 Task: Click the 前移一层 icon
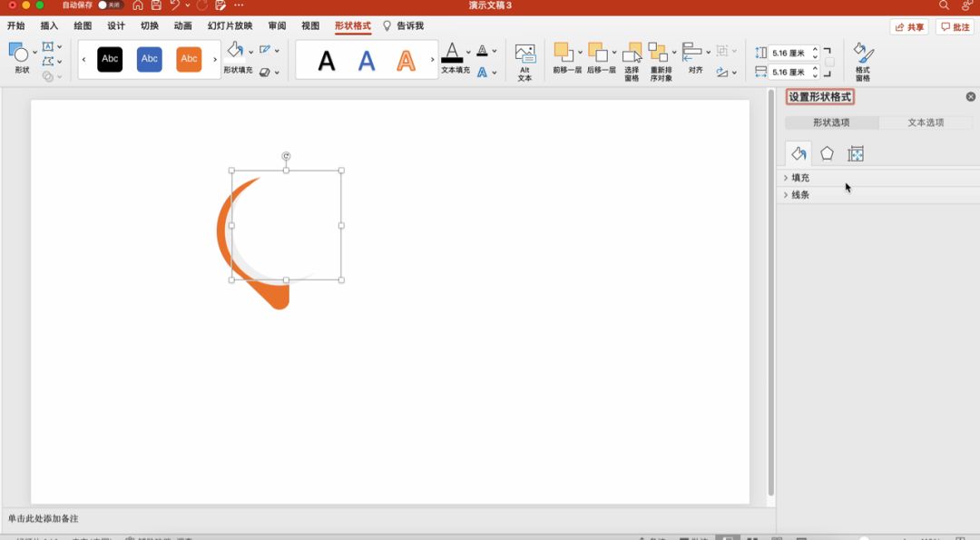[x=563, y=53]
